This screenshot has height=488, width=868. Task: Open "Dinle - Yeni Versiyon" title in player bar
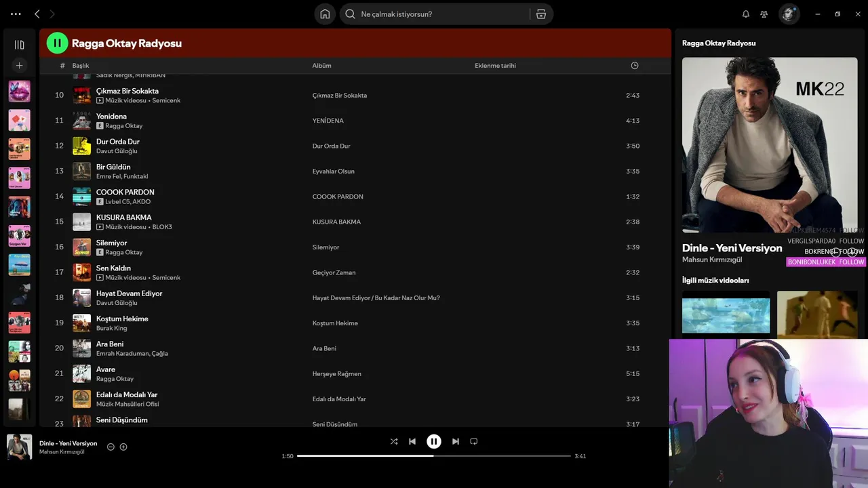(68, 443)
